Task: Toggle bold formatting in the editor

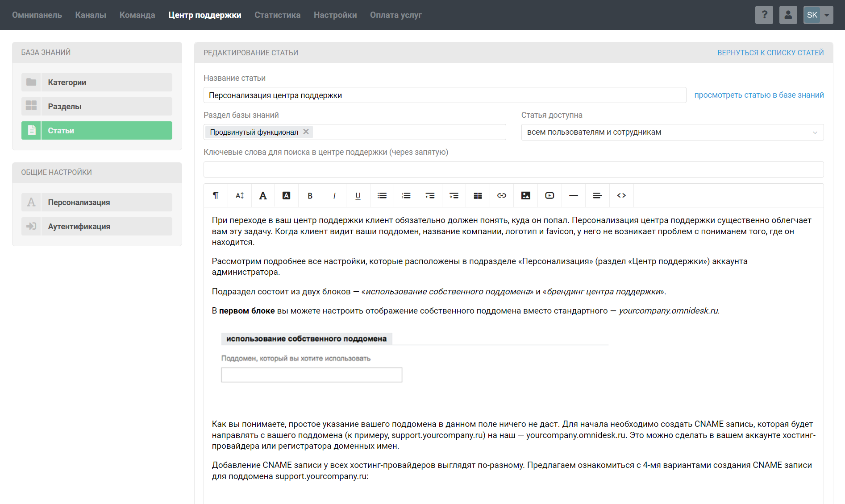Action: [310, 196]
